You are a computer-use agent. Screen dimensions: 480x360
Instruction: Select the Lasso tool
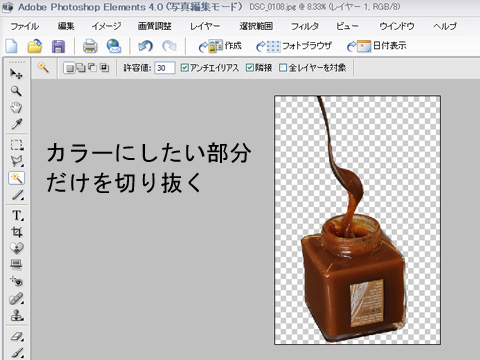(x=16, y=161)
